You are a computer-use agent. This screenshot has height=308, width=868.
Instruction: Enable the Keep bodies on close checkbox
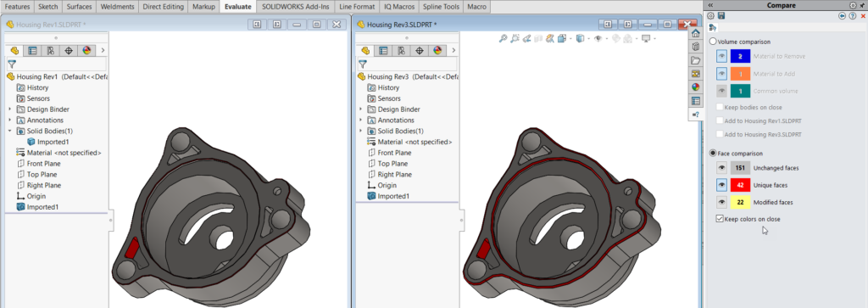720,107
